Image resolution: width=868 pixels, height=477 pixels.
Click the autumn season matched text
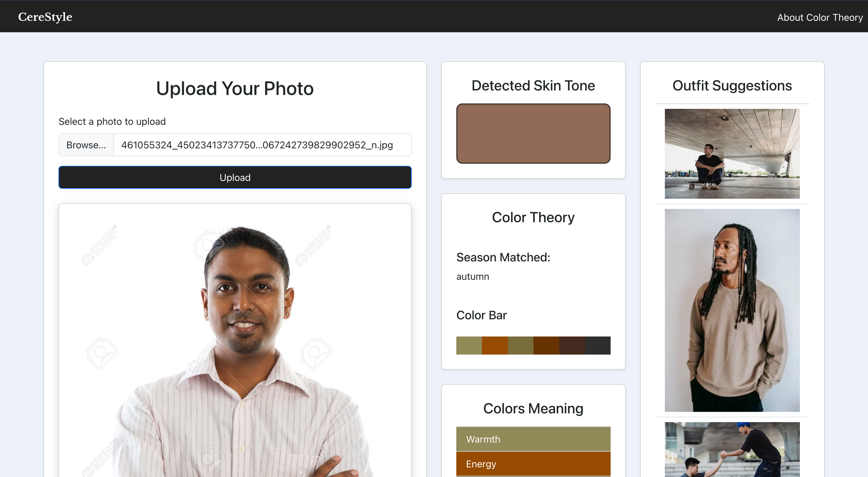[x=472, y=277]
